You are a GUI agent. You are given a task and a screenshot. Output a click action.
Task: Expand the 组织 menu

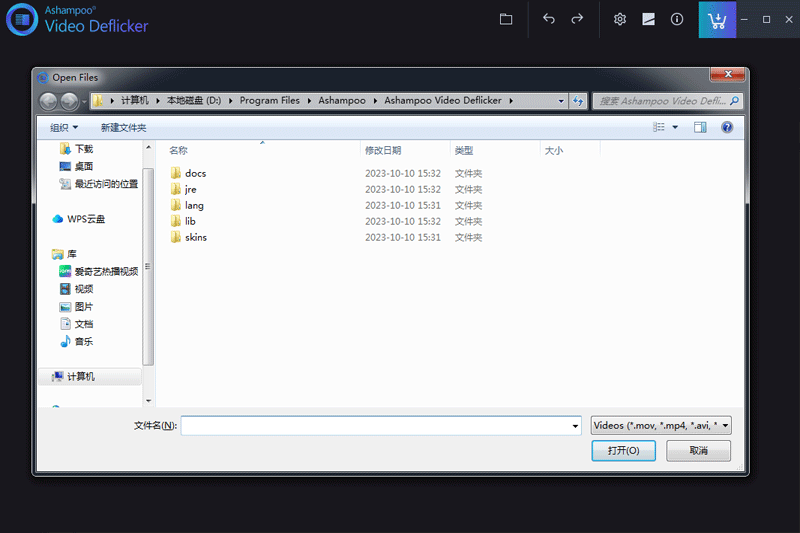pyautogui.click(x=64, y=127)
